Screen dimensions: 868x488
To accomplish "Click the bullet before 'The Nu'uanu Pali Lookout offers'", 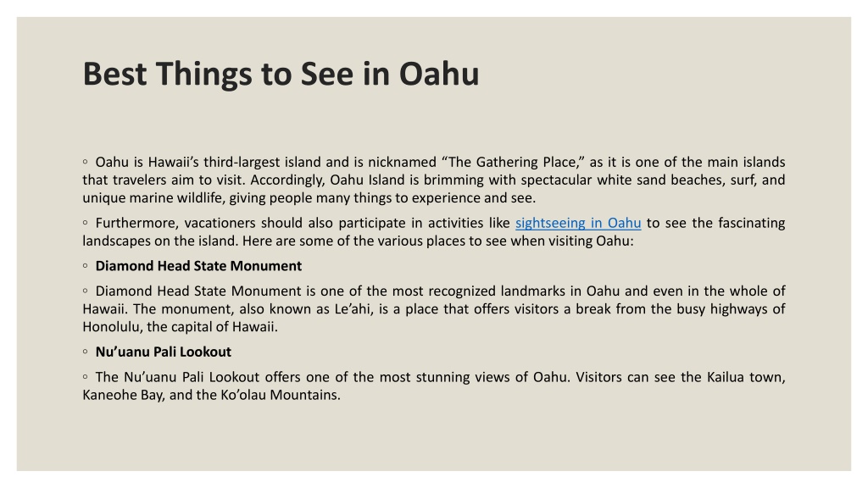I will point(86,377).
